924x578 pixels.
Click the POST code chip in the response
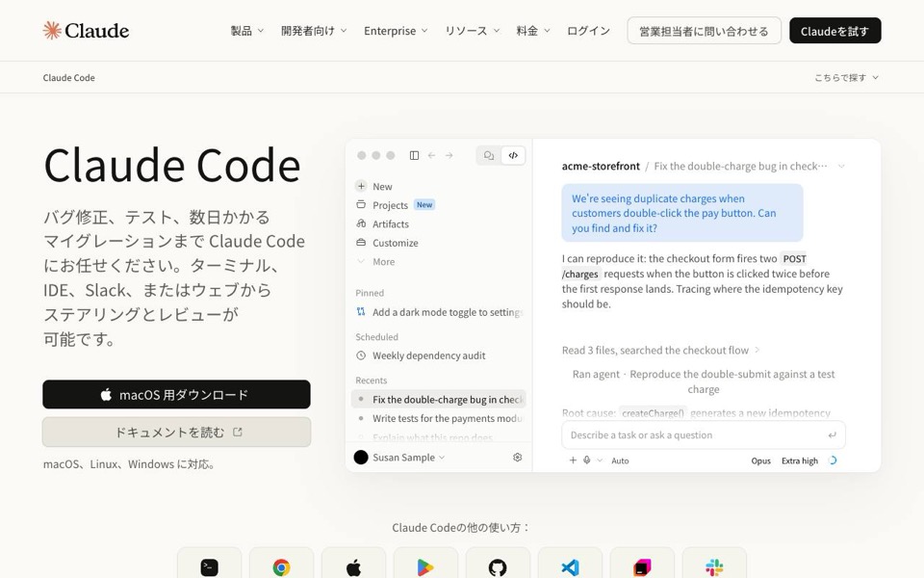(794, 258)
